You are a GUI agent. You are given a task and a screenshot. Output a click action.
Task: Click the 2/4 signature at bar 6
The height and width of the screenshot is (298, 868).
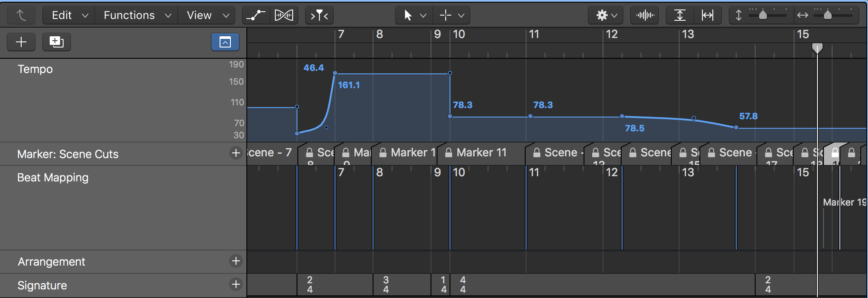coord(310,285)
